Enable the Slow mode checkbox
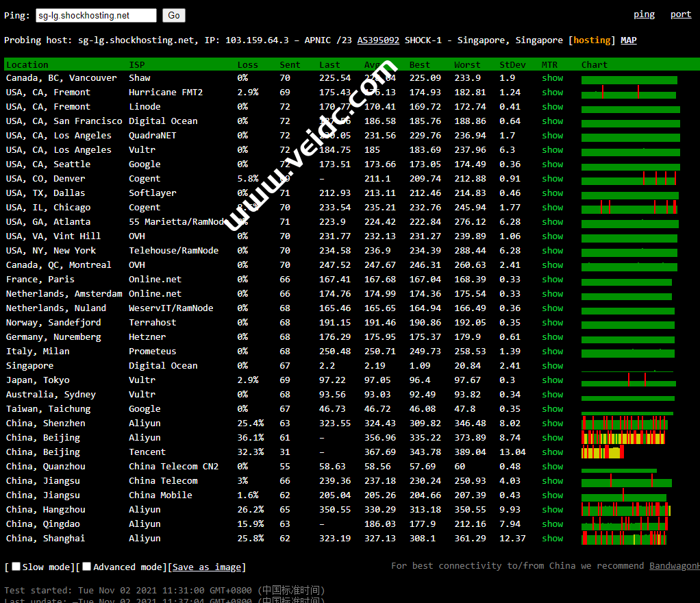The height and width of the screenshot is (603, 700). [x=16, y=567]
